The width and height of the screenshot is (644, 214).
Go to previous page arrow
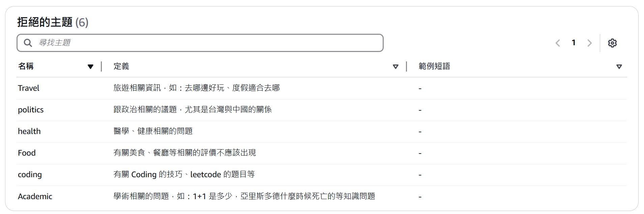[558, 43]
